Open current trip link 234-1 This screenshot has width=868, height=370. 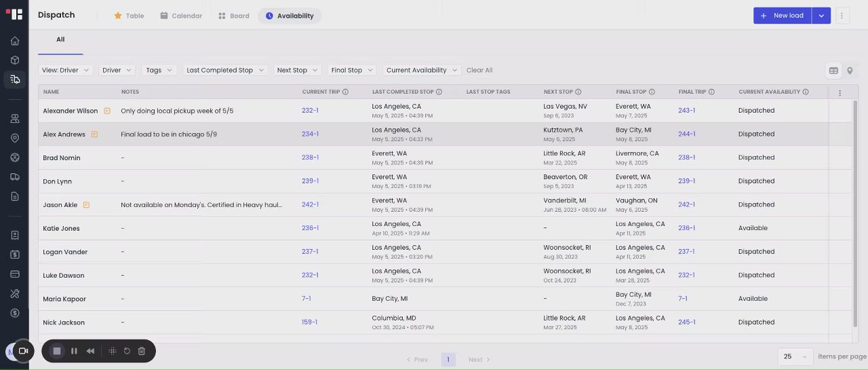click(310, 134)
